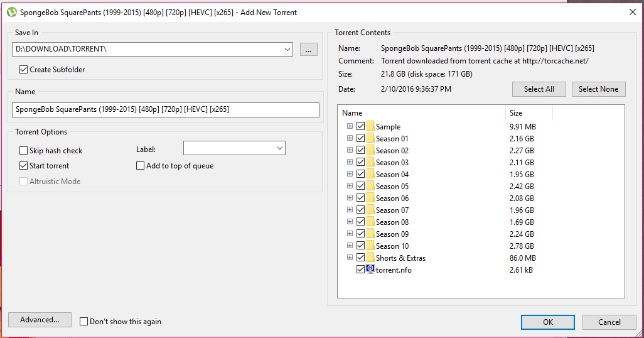Click the torrent Name text field
Image resolution: width=644 pixels, height=338 pixels.
[166, 110]
